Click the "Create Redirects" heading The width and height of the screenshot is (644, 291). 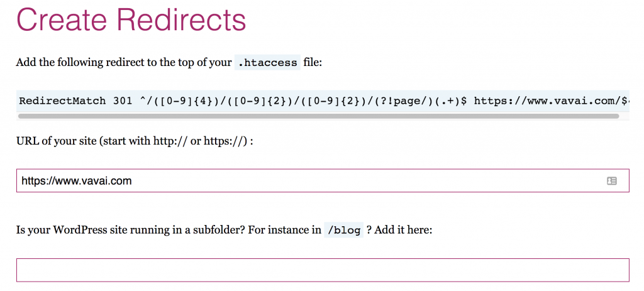point(131,20)
